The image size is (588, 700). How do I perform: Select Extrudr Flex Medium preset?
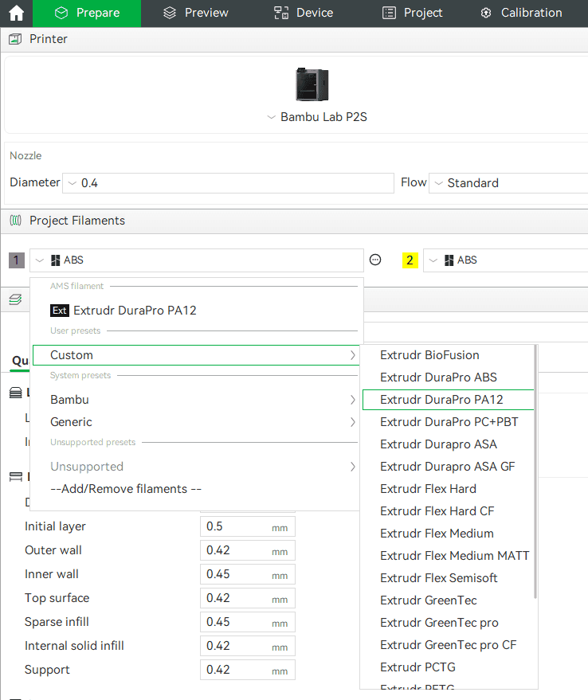click(448, 534)
